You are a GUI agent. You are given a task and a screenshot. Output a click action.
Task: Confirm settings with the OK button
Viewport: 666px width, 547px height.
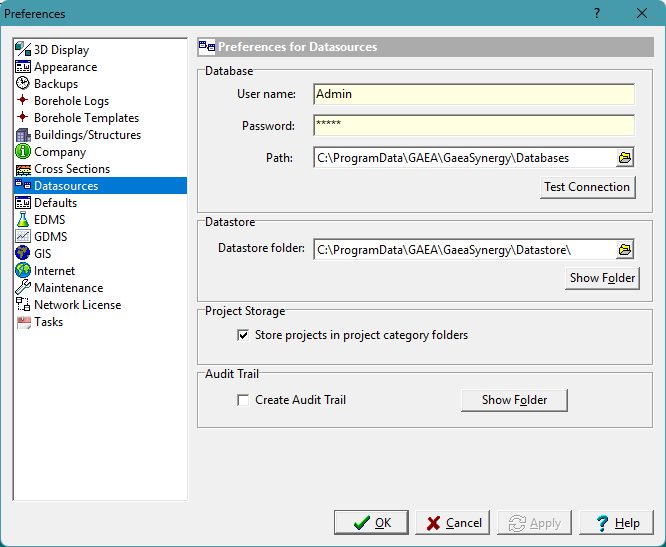[x=370, y=523]
